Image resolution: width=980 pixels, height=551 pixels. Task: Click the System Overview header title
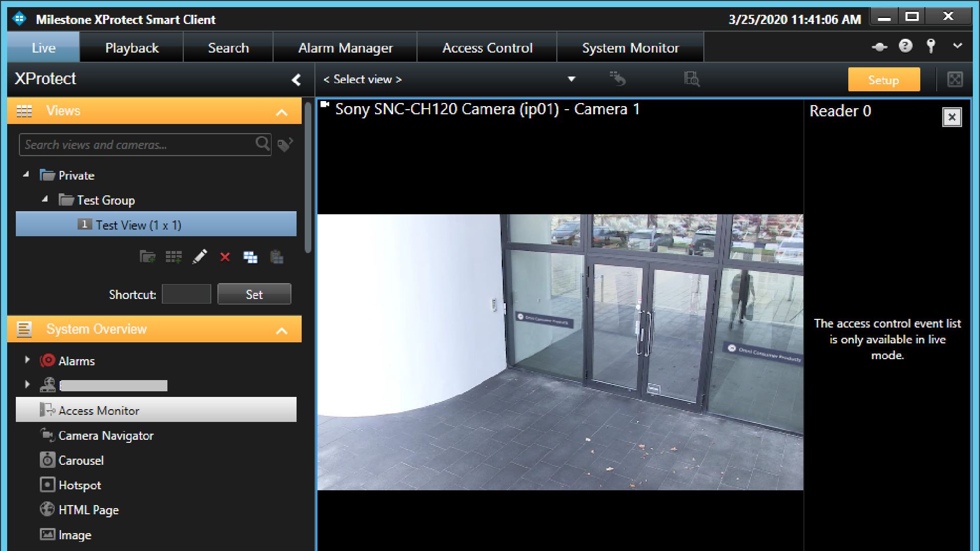pos(96,329)
